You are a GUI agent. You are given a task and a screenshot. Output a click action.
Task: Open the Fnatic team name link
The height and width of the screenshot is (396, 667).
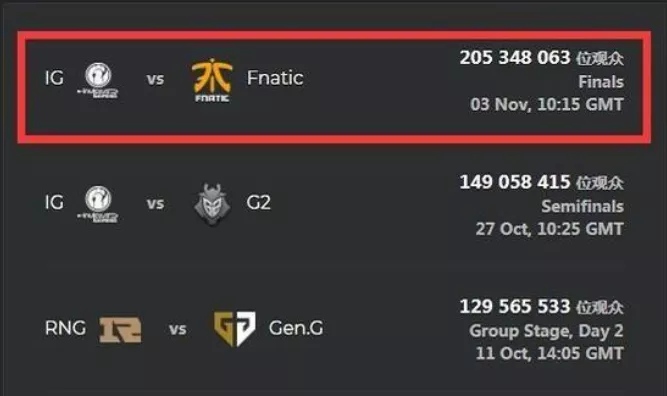point(275,78)
